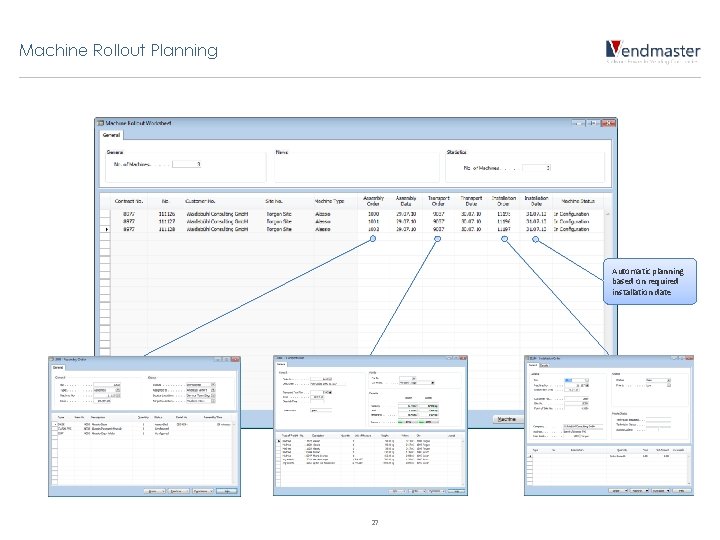Select General tab in Assembly Order window
Image resolution: width=720 pixels, height=540 pixels.
(x=58, y=368)
